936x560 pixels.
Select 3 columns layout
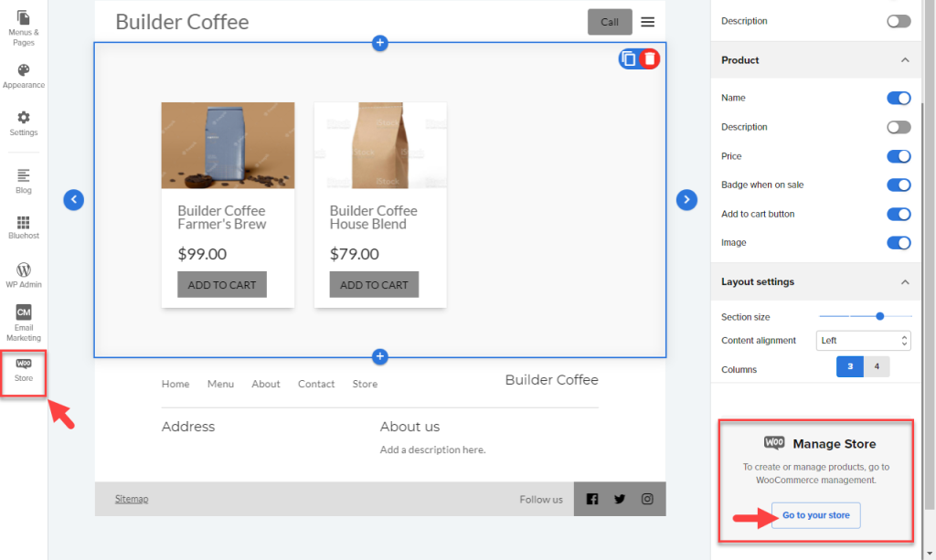click(x=850, y=366)
